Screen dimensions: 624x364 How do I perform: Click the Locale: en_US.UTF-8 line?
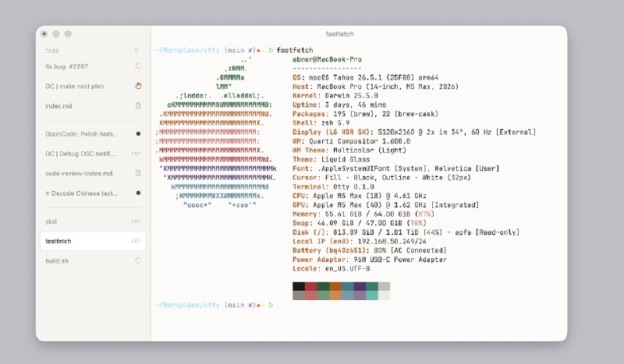tap(331, 269)
